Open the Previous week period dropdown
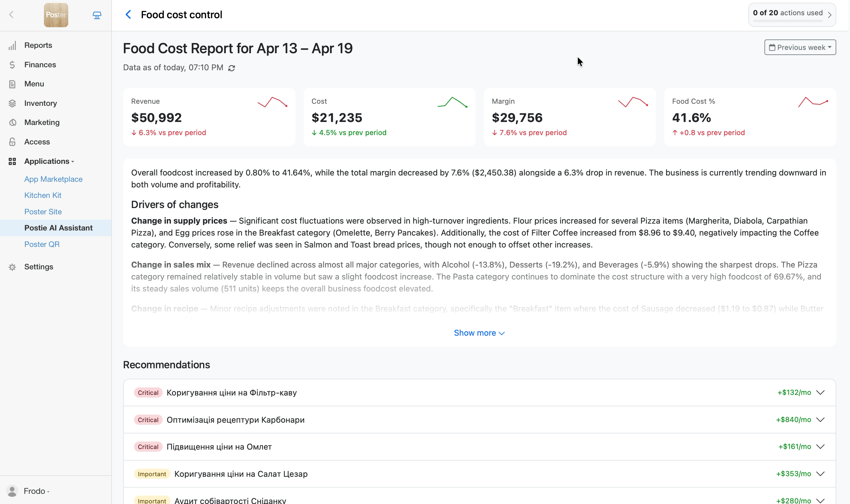This screenshot has height=504, width=850. (x=800, y=48)
